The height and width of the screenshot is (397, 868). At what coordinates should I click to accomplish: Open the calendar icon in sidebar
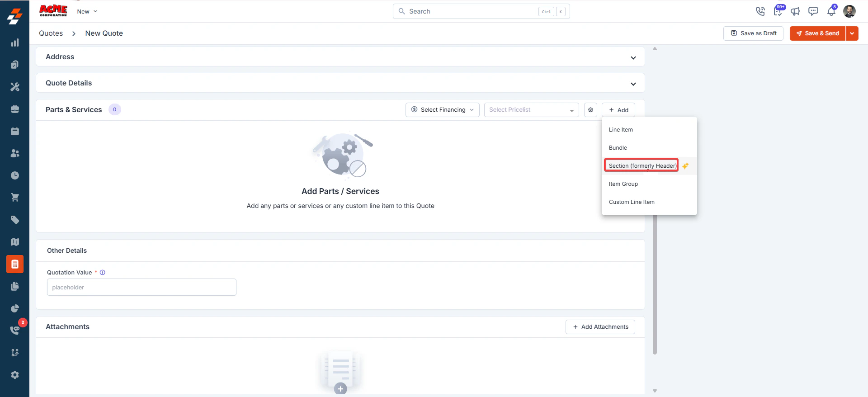[15, 131]
